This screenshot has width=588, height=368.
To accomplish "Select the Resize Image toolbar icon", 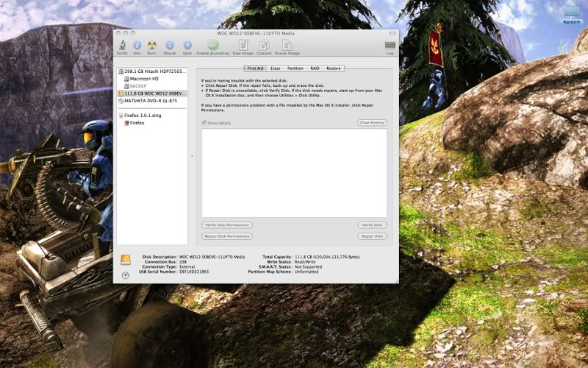I will point(287,45).
